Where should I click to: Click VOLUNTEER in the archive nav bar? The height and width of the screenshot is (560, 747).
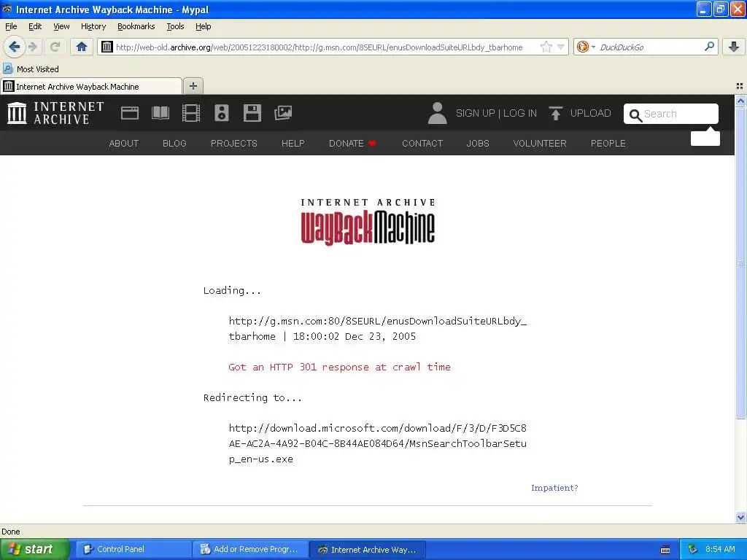[x=540, y=144]
